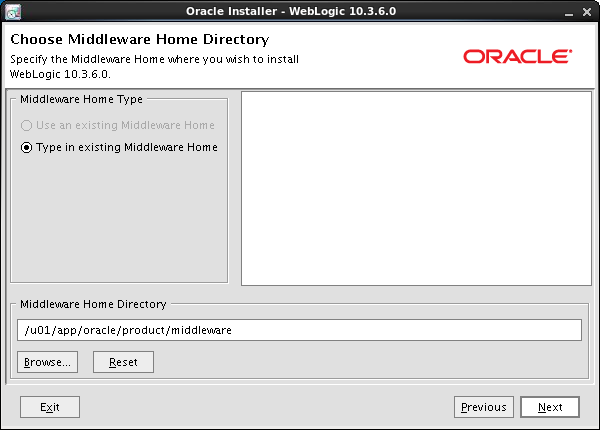
Task: Click the 'Middleware Home Directory' group label
Action: tap(93, 304)
